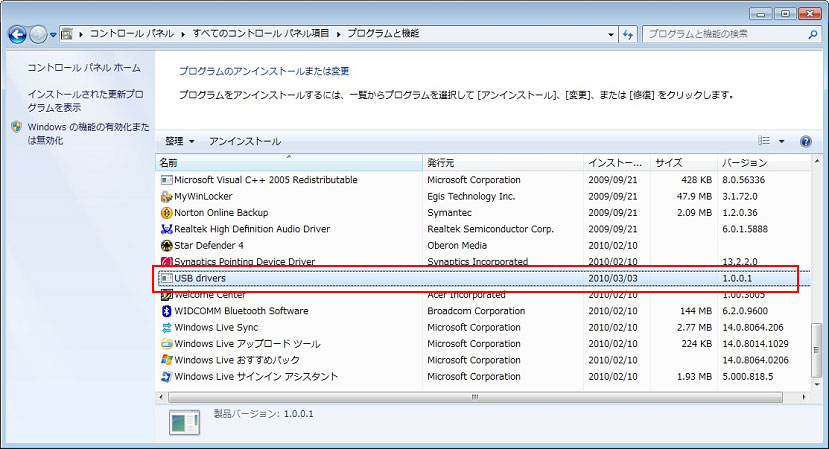Viewport: 829px width, 449px height.
Task: Click the horizontal scrollbar right arrow
Action: pyautogui.click(x=804, y=397)
